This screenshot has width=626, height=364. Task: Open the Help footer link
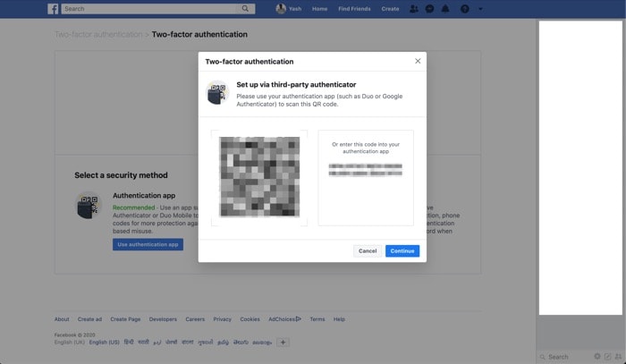(x=339, y=319)
